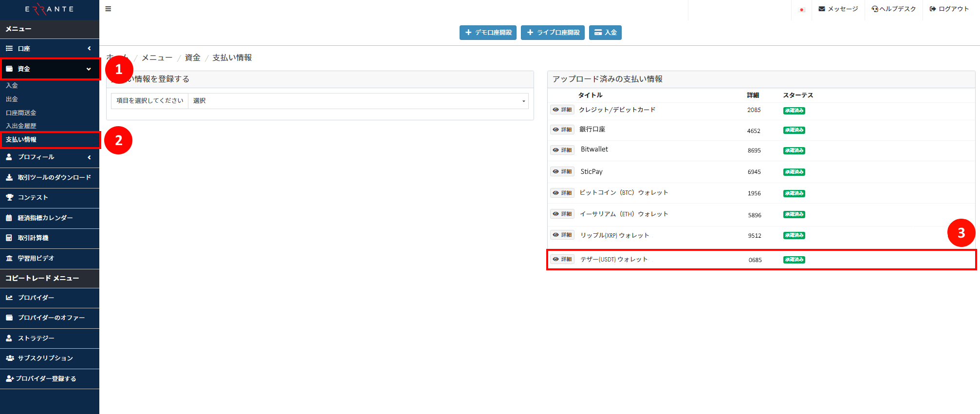View details of Bitwallet payment entry
The width and height of the screenshot is (980, 414).
(562, 150)
